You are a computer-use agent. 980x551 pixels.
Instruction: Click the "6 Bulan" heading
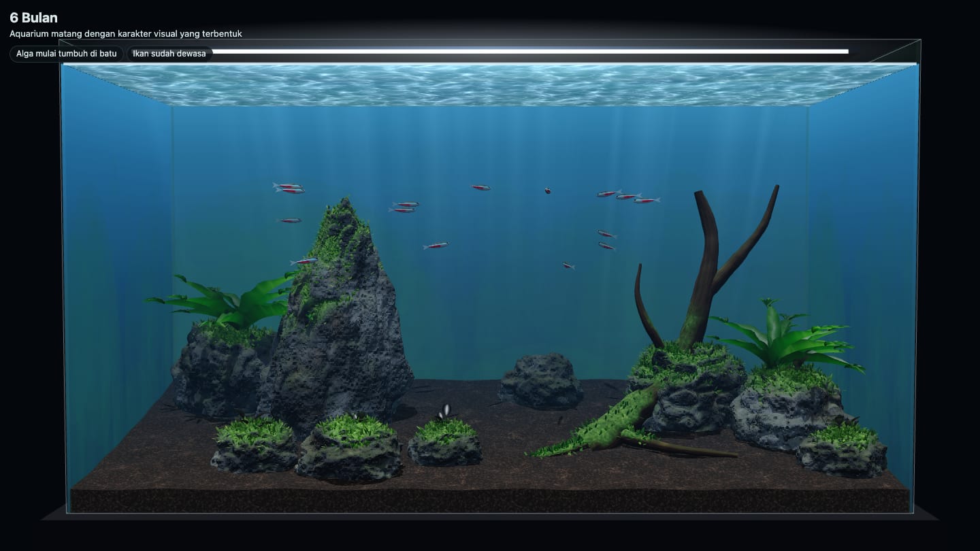[x=33, y=18]
